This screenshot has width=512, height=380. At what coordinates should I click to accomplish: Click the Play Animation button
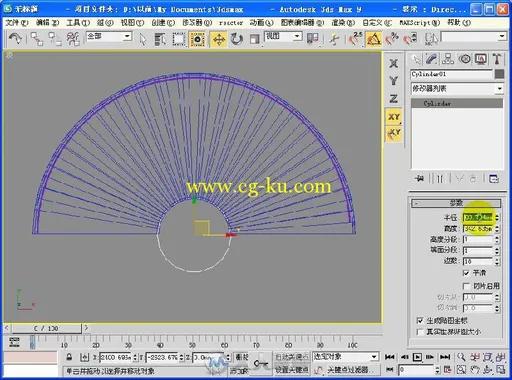pyautogui.click(x=417, y=357)
